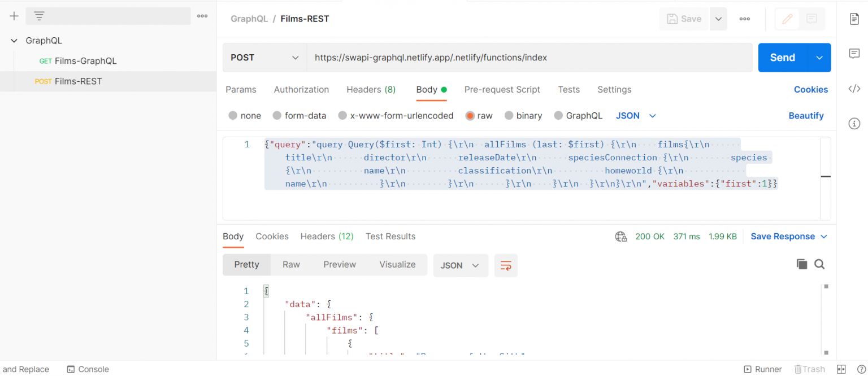Open the Postman Console
Image resolution: width=868 pixels, height=376 pixels.
[88, 369]
